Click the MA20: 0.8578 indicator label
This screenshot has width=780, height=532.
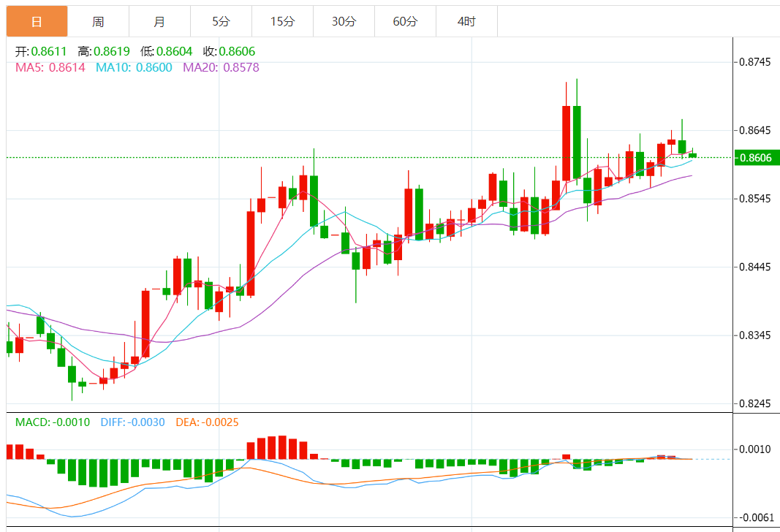tap(221, 68)
